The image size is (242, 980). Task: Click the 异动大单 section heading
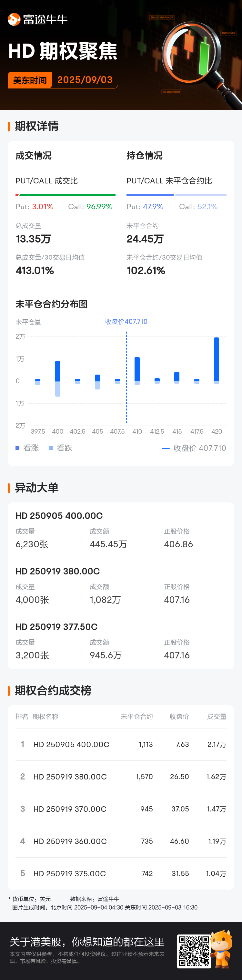36,488
